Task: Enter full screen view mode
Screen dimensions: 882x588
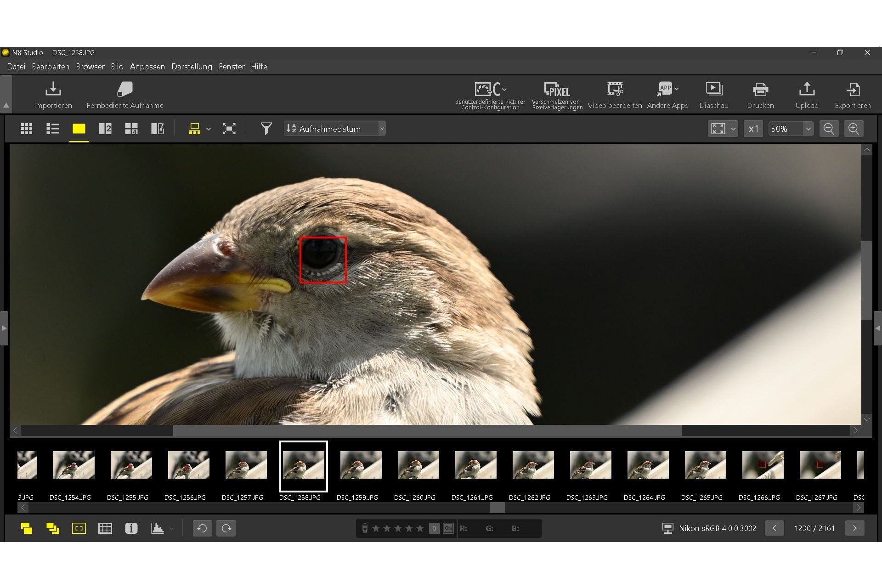Action: [229, 129]
